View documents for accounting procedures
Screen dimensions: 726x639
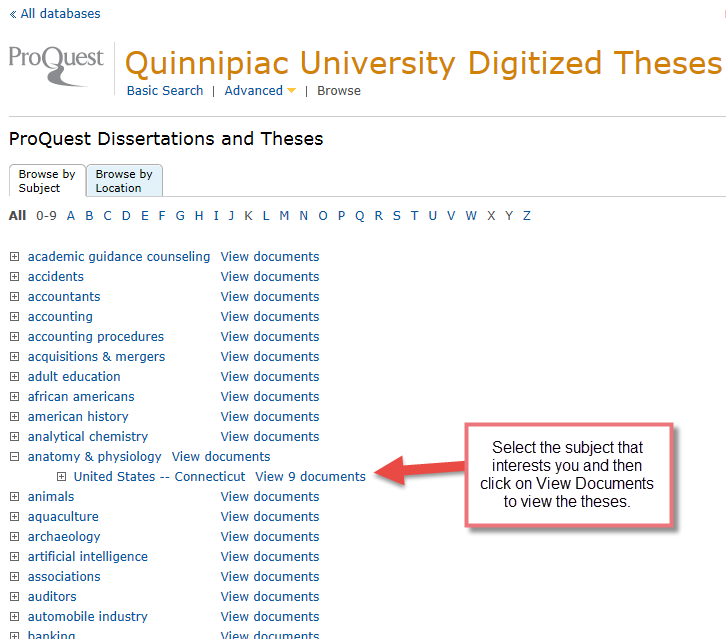point(270,337)
